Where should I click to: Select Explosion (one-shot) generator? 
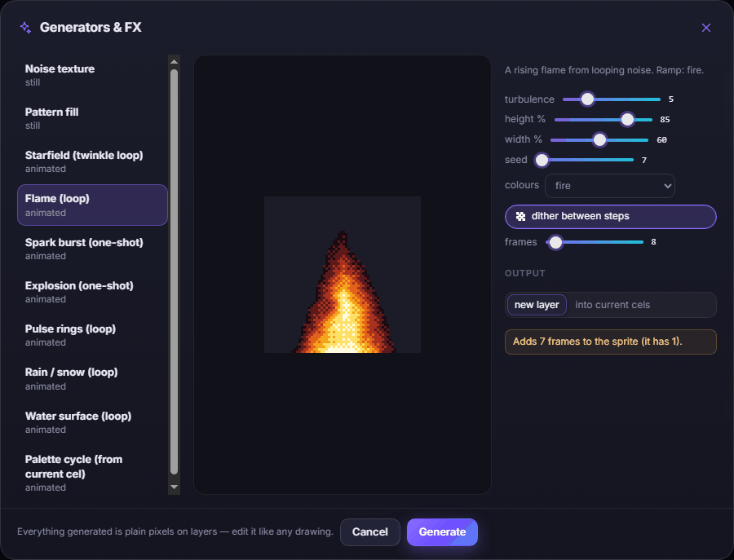point(92,292)
